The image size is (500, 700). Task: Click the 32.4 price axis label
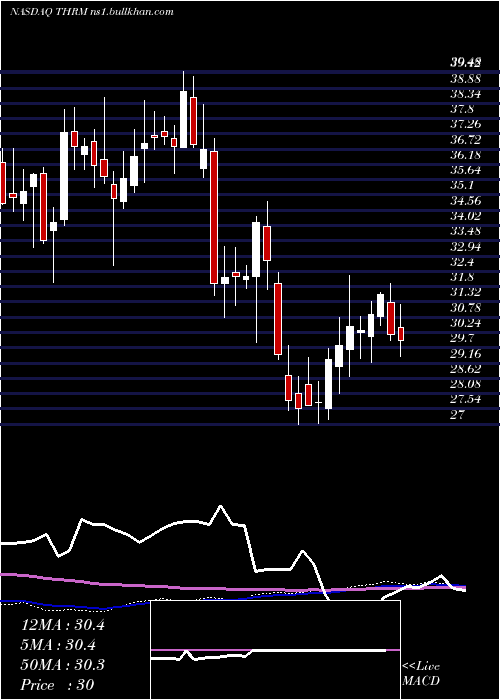(462, 262)
